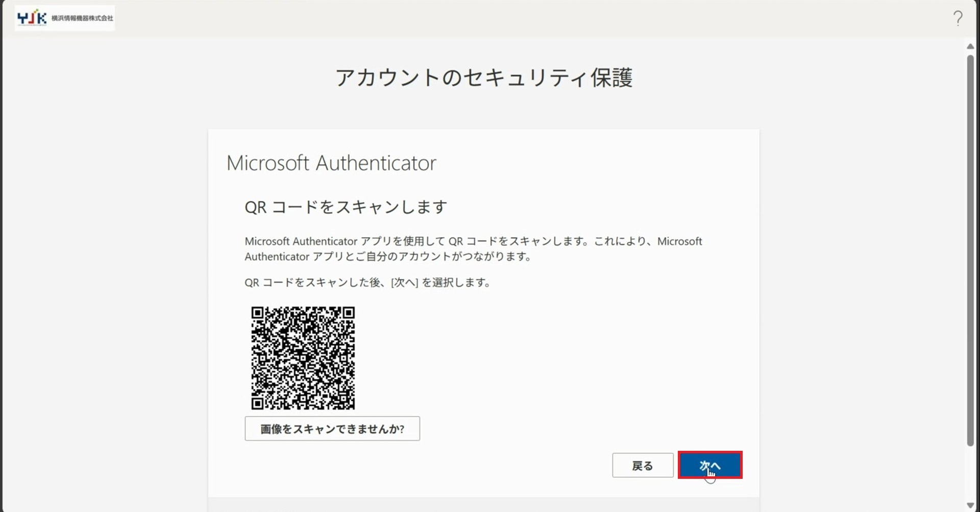Screen dimensions: 980x512
Task: Click the 戻る (Back) button
Action: click(x=643, y=465)
